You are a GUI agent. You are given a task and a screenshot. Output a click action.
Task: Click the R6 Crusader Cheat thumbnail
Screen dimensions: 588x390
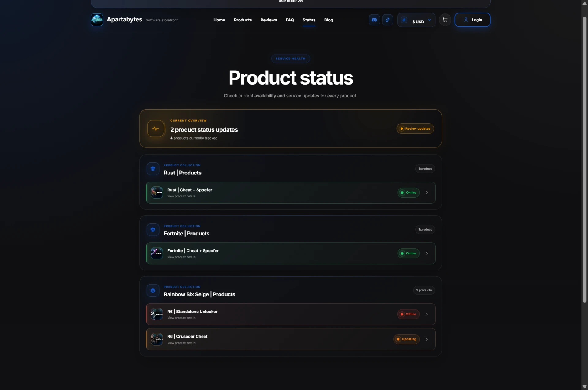(157, 339)
